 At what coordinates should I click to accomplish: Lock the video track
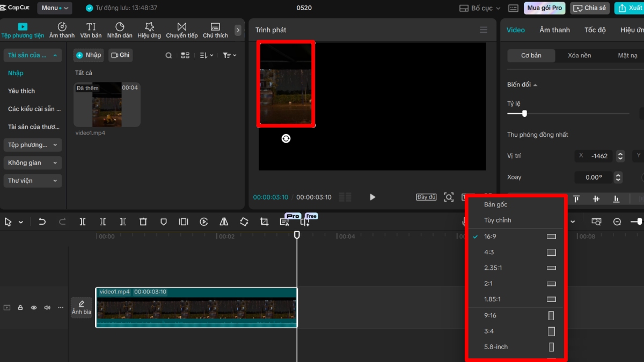[20, 307]
